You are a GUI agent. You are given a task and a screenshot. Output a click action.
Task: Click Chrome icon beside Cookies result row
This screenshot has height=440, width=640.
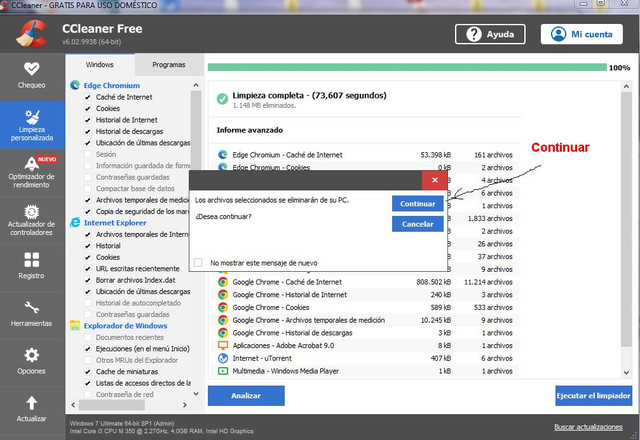tap(222, 307)
